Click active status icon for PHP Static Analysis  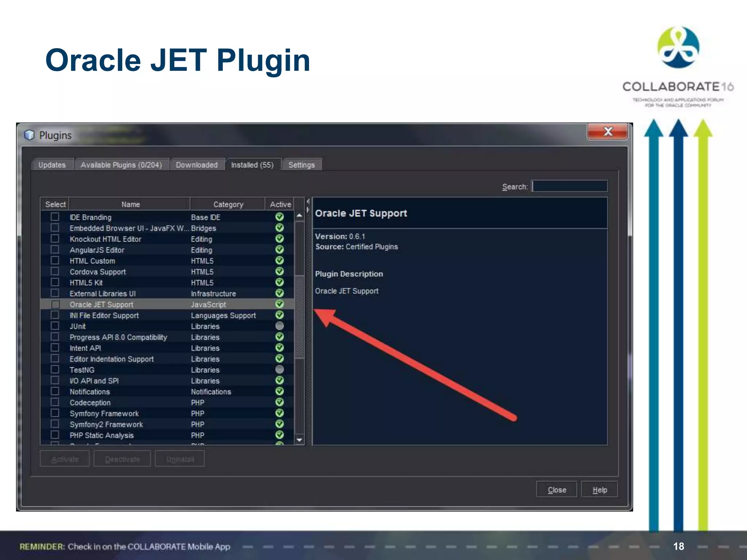pos(279,435)
